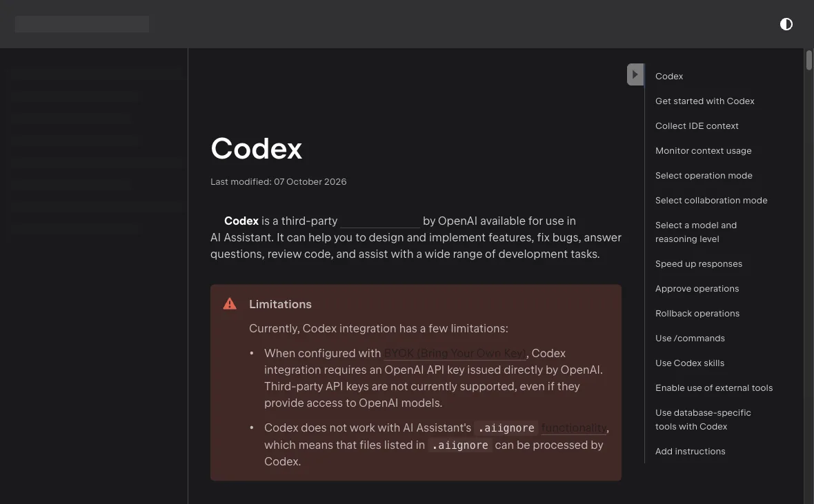Go to Use database-specific tools with Codex

click(x=703, y=419)
